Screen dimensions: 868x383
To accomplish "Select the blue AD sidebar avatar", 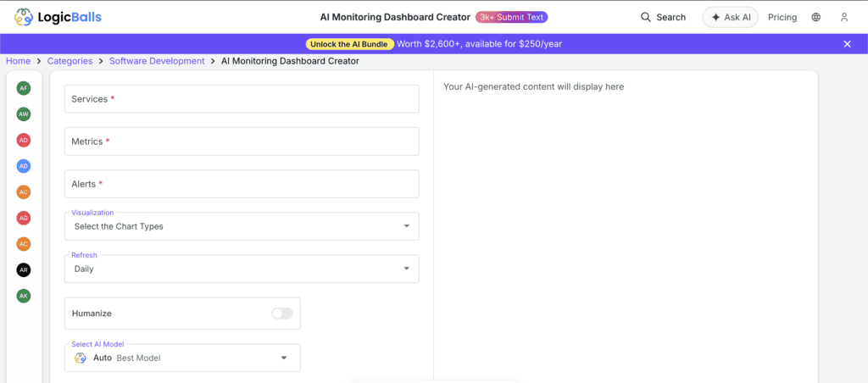I will click(24, 166).
